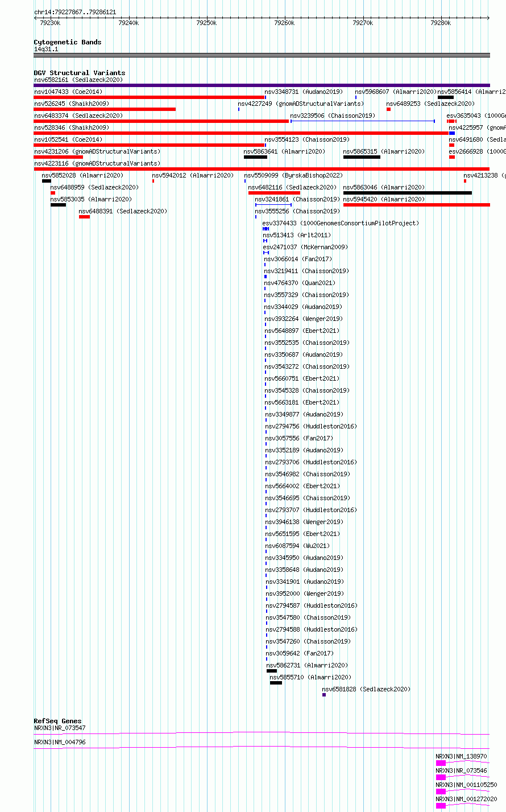Click the 14q31.1 cytogenetic band bar

262,55
